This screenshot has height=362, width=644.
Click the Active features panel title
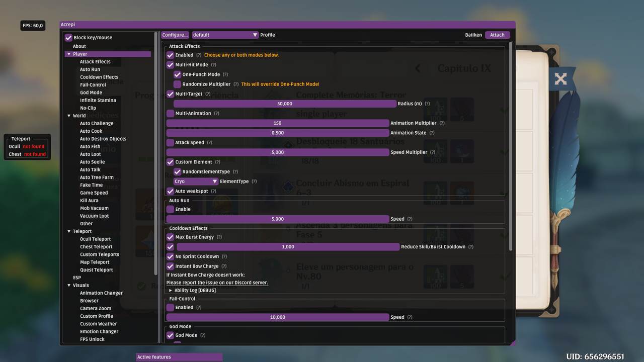pos(179,357)
